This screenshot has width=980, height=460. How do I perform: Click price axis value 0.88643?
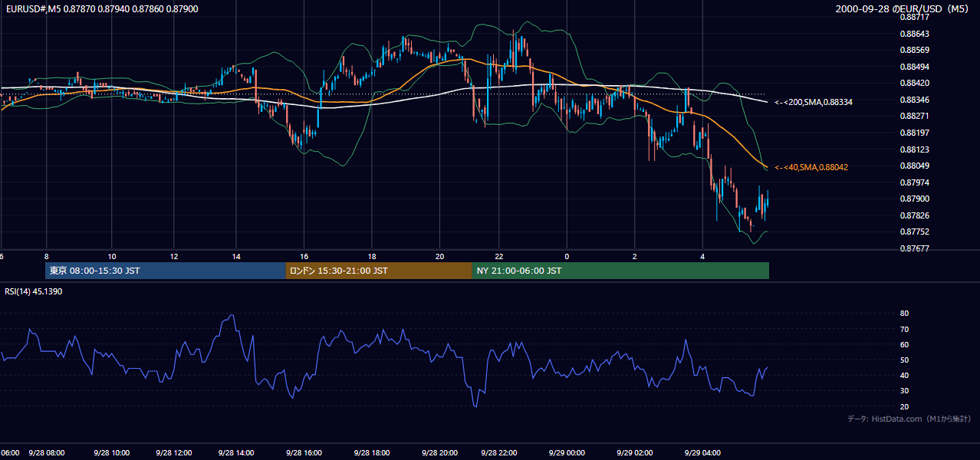(x=914, y=34)
